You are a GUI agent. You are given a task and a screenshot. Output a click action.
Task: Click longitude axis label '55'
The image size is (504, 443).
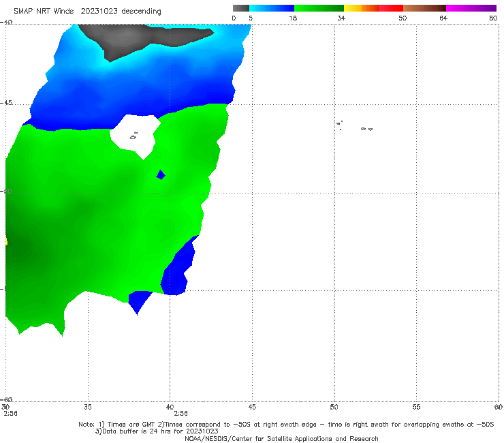click(x=416, y=407)
